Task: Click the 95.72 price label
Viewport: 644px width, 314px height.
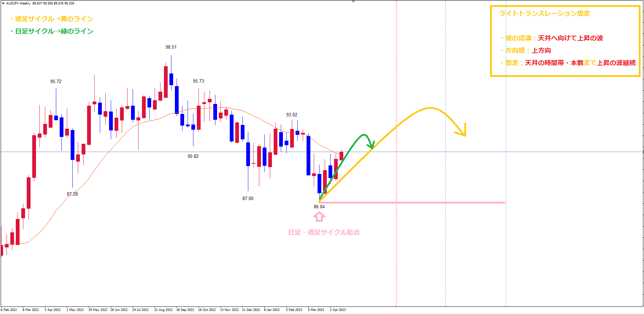Action: click(56, 81)
